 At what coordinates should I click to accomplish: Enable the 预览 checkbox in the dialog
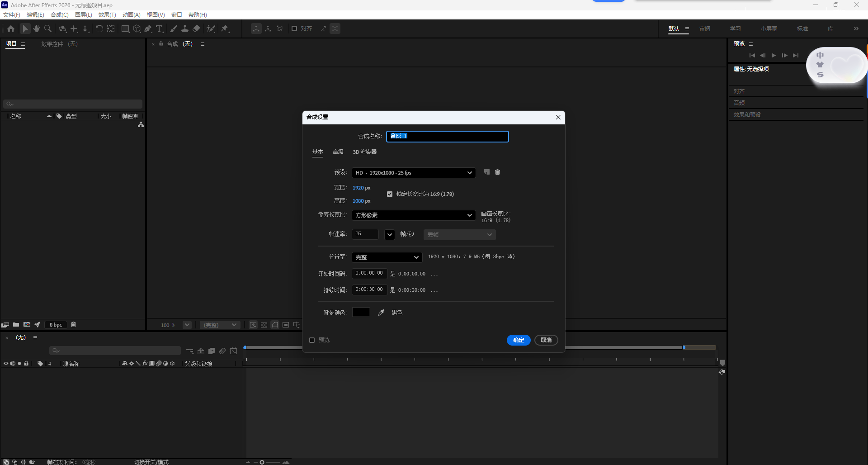(312, 340)
